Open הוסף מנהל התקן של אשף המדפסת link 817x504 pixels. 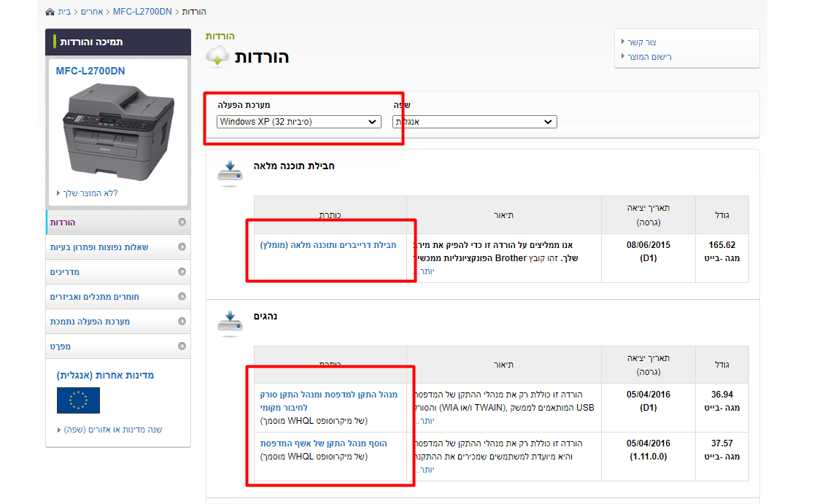pos(324,443)
